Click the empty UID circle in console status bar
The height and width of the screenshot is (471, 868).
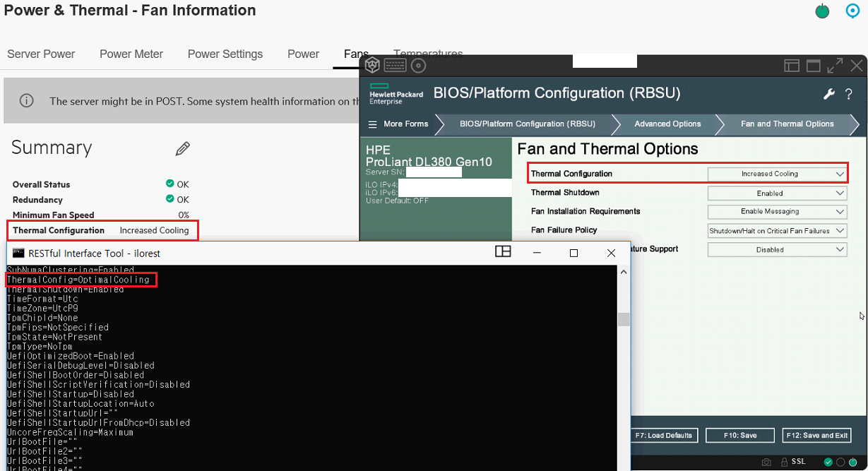click(841, 463)
